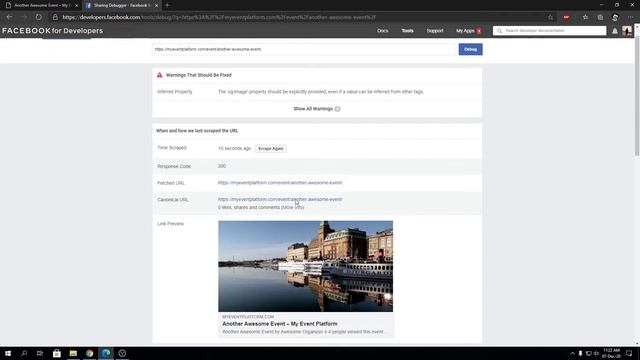This screenshot has height=360, width=640.
Task: Open Windows taskbar search
Action: pyautogui.click(x=24, y=353)
